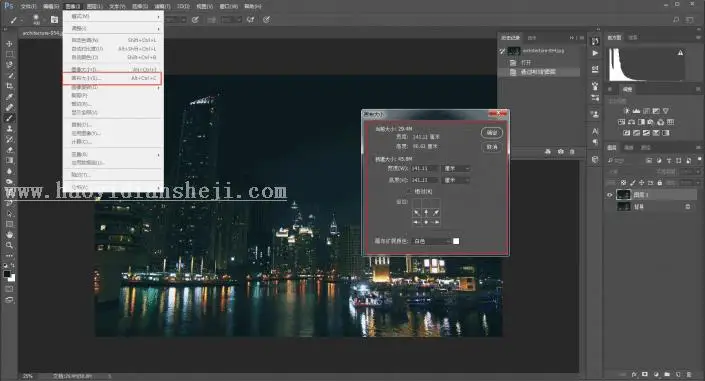The height and width of the screenshot is (381, 705).
Task: Expand the Image Rotation submenu
Action: 112,87
